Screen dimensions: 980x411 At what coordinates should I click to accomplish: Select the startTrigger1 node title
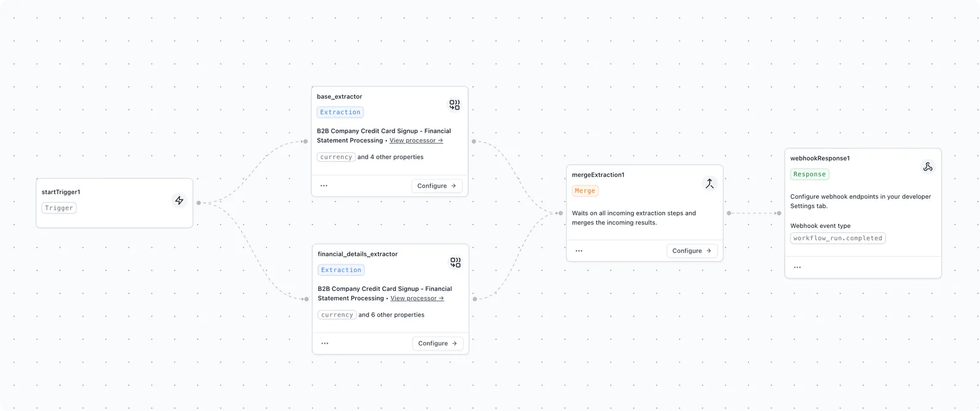point(61,192)
